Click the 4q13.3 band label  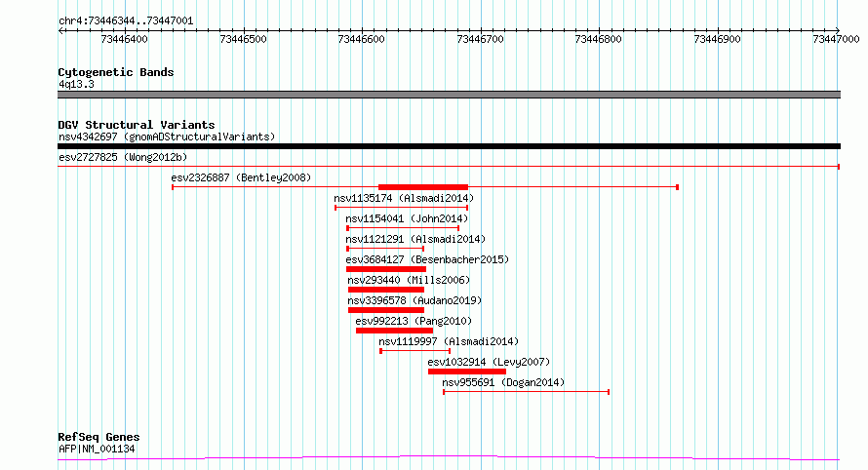76,84
